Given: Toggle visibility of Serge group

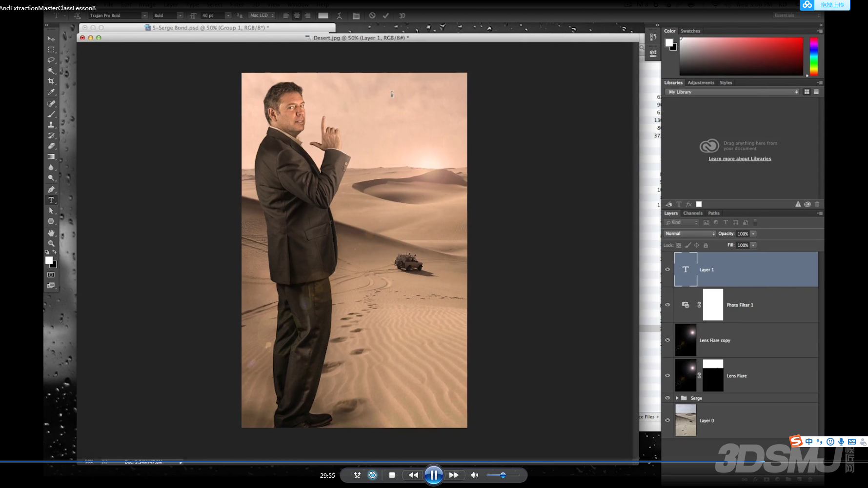Looking at the screenshot, I should coord(667,398).
